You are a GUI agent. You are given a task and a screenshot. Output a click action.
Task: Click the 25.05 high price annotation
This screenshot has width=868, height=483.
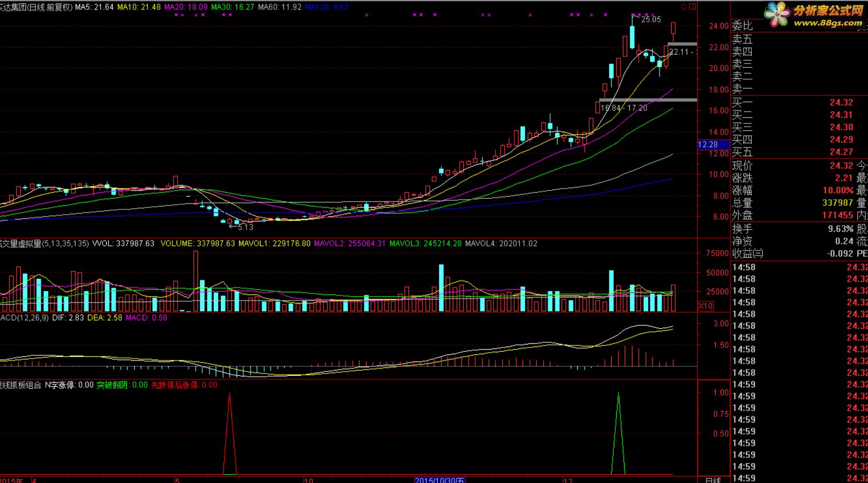[x=651, y=20]
